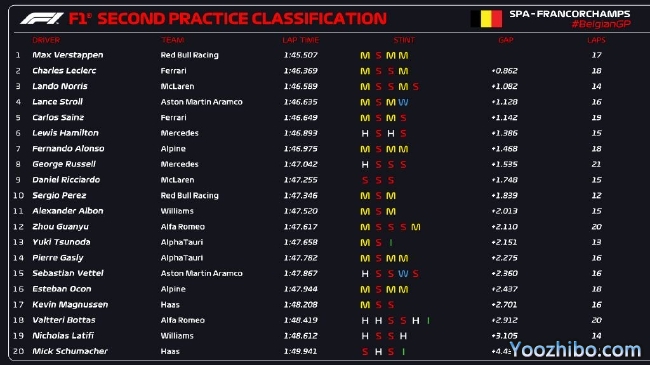Image resolution: width=650 pixels, height=365 pixels.
Task: Click the green I tyre icon for Yuki Tsunoda
Action: point(391,242)
